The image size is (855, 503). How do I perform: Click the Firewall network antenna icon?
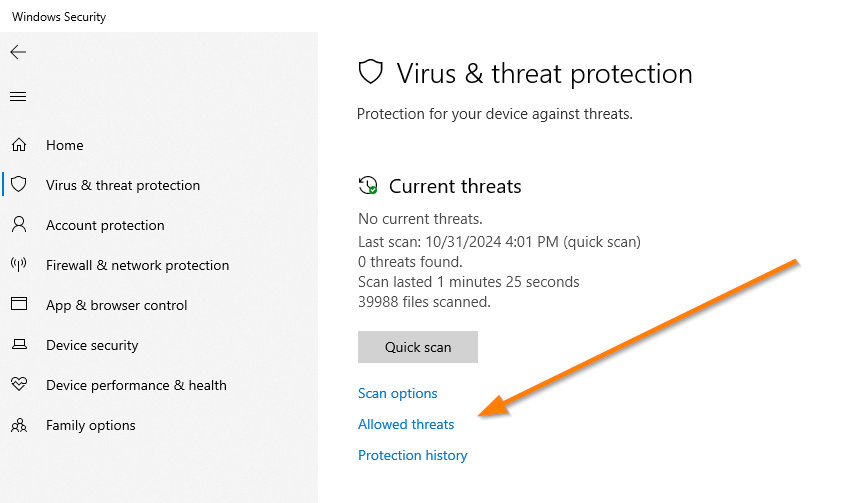[x=18, y=265]
